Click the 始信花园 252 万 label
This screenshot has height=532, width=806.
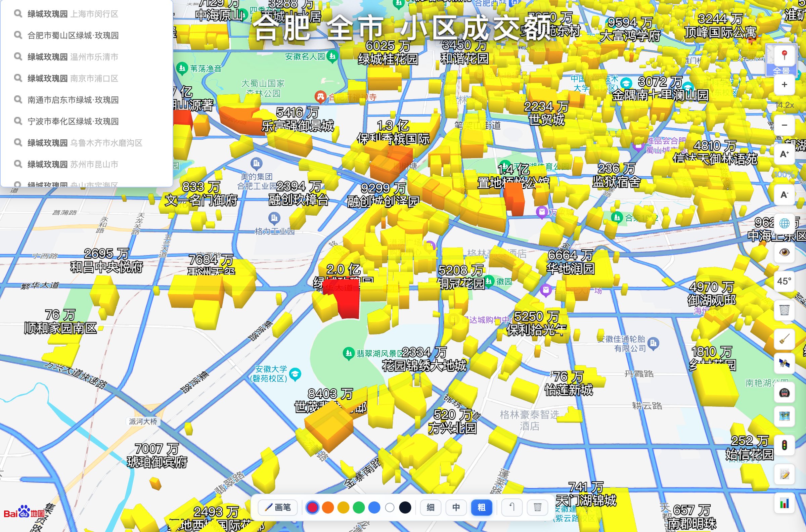(749, 447)
